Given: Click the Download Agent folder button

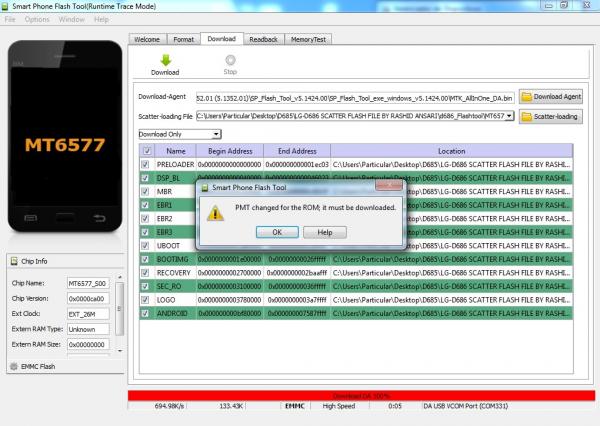Looking at the screenshot, I should pos(551,97).
